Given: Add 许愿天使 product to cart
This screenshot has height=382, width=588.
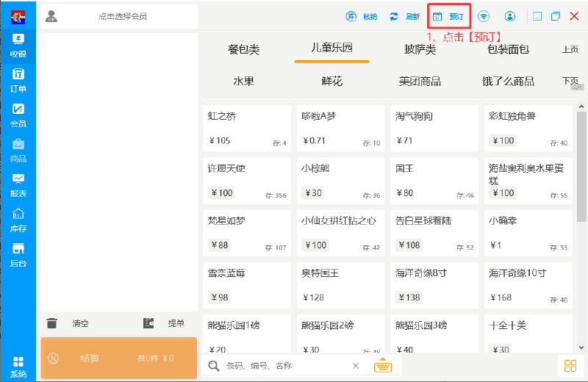Looking at the screenshot, I should click(247, 181).
